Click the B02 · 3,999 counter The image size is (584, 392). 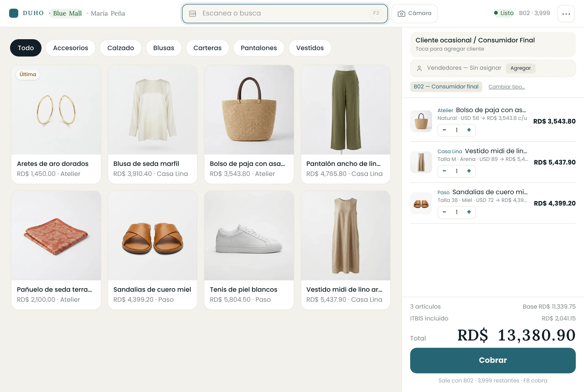click(x=534, y=13)
